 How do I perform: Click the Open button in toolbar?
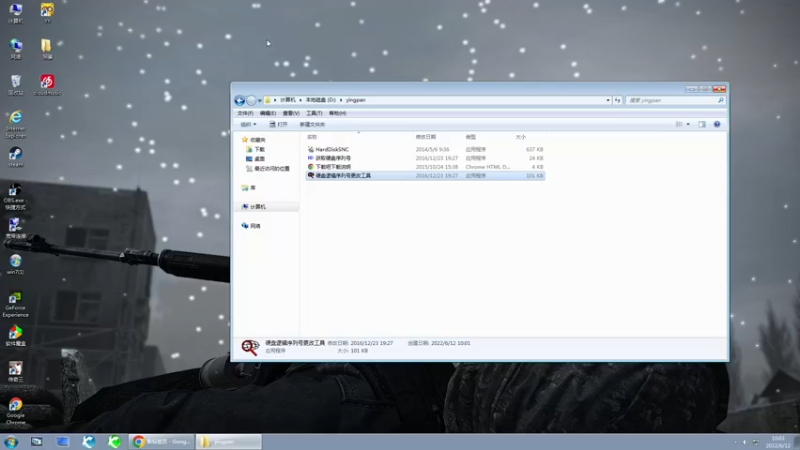tap(279, 124)
